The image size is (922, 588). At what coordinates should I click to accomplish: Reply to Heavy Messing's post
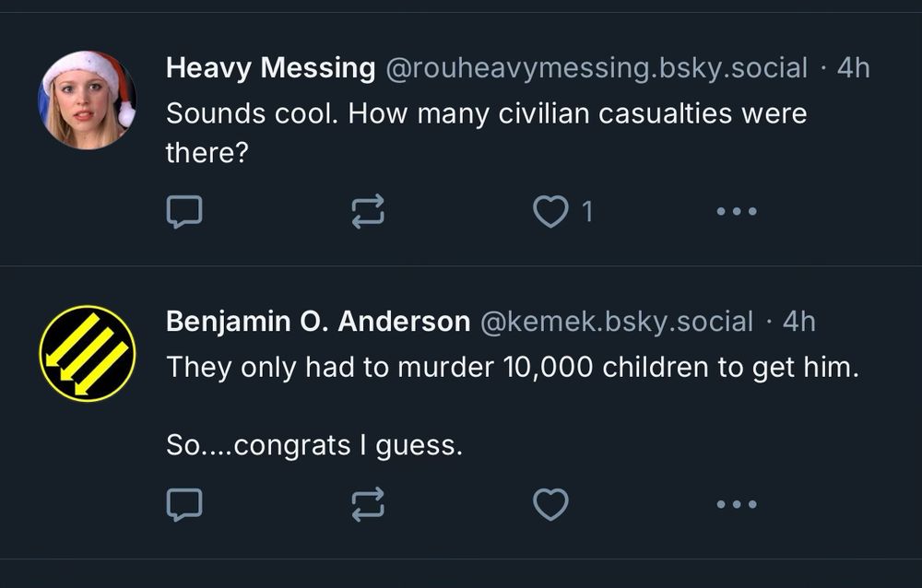(x=183, y=212)
